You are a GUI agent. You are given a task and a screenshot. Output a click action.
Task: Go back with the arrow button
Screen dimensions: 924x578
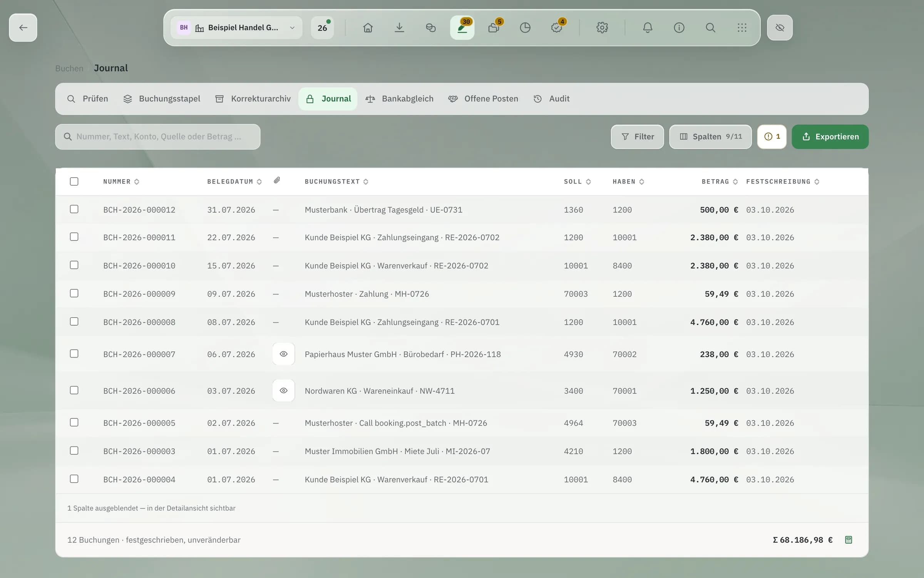23,28
